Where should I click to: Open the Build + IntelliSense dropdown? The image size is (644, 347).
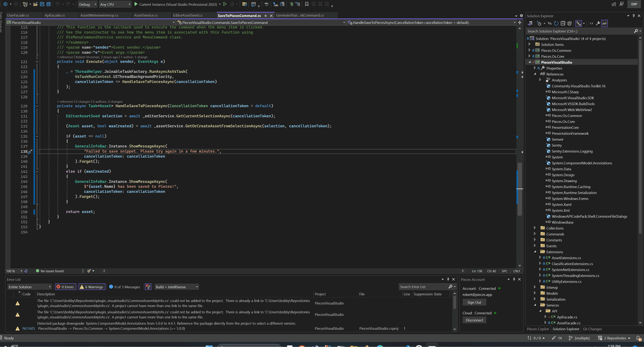176,287
